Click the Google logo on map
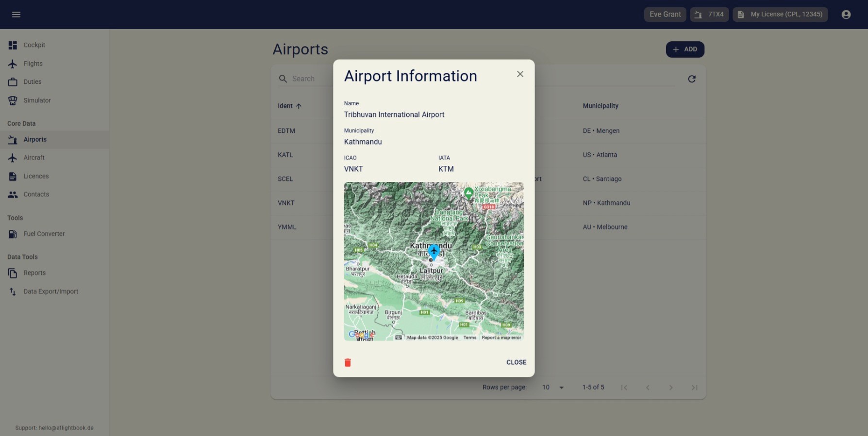The image size is (868, 436). click(x=362, y=335)
